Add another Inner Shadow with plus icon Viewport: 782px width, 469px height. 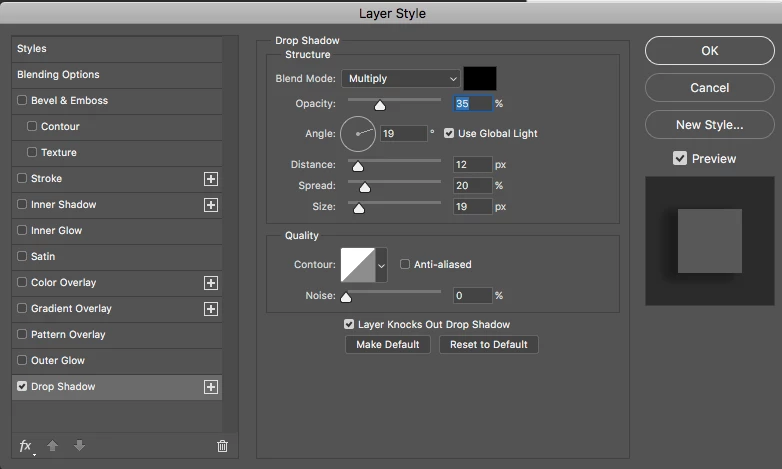[211, 205]
